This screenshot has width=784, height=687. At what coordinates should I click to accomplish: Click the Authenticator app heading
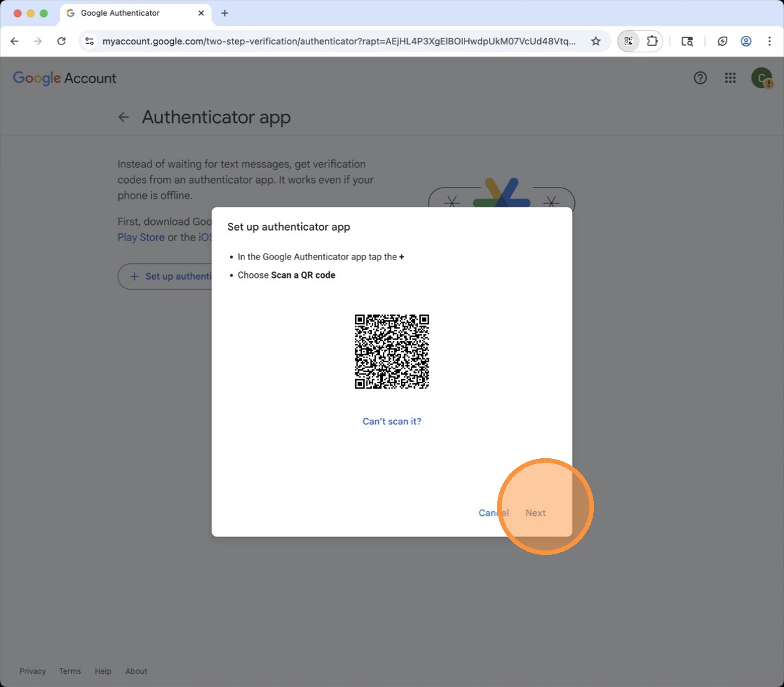pos(216,118)
